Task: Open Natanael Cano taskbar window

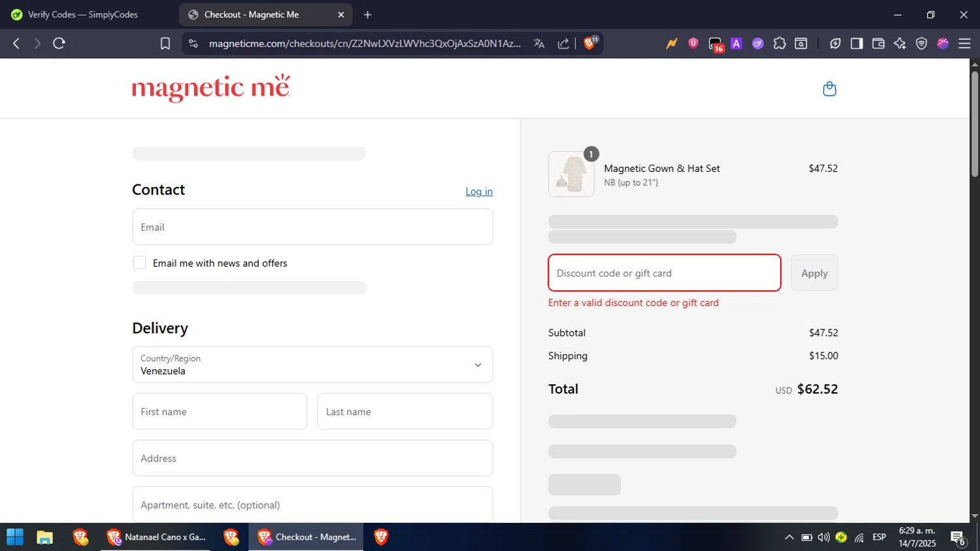Action: (156, 537)
